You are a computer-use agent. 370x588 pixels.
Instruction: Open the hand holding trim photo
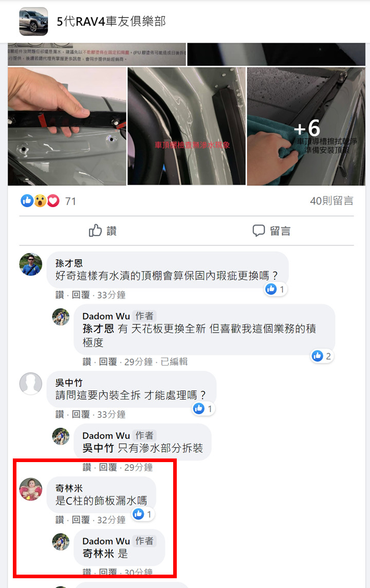67,126
